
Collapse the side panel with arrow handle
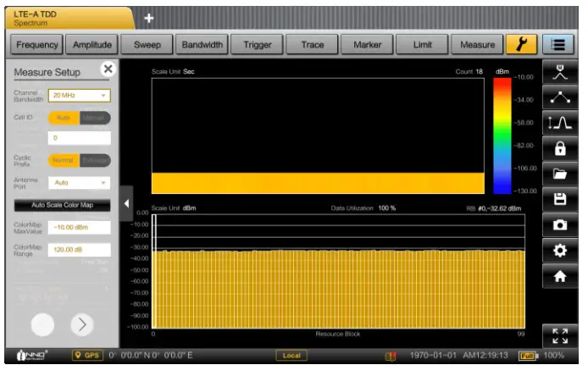point(126,203)
